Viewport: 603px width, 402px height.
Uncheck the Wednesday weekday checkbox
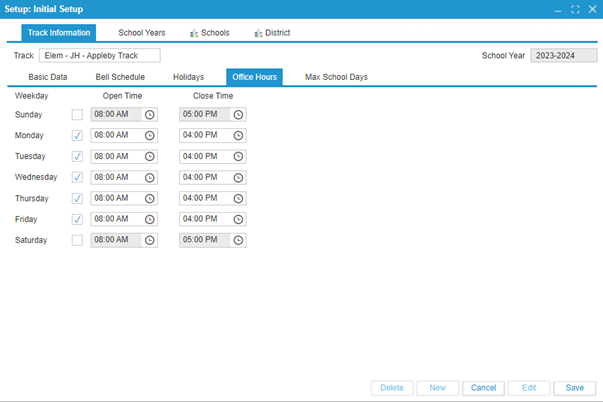point(77,177)
